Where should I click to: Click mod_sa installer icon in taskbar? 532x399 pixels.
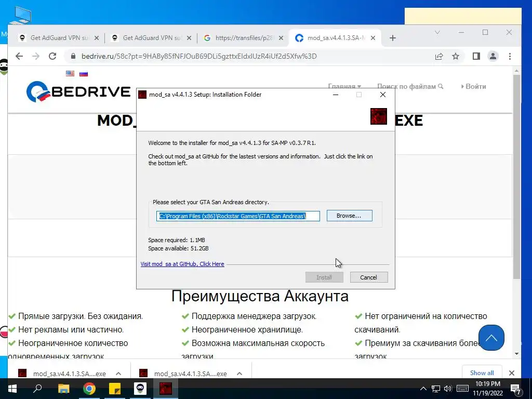coord(166,389)
